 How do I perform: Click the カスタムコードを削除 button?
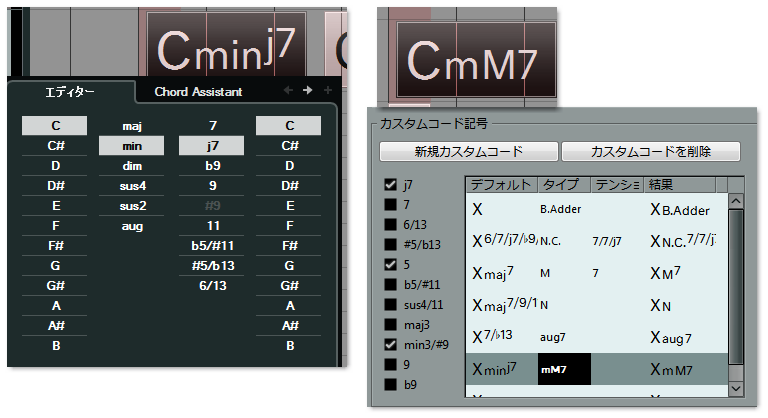651,151
